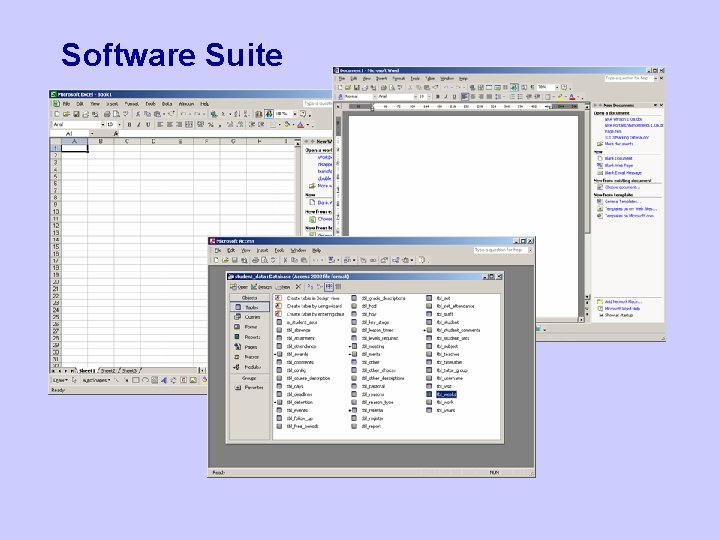
Task: Click the Cut icon in Access toolbar
Action: [285, 260]
